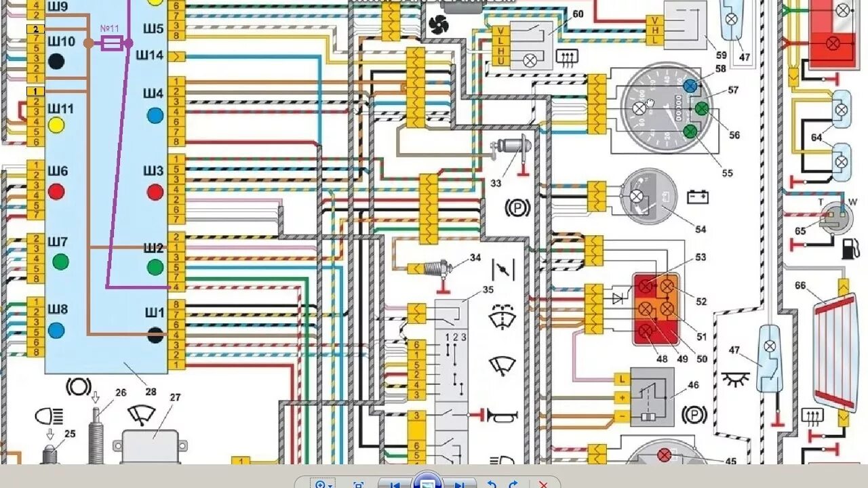Start the slideshow with the round center button

coord(427,481)
